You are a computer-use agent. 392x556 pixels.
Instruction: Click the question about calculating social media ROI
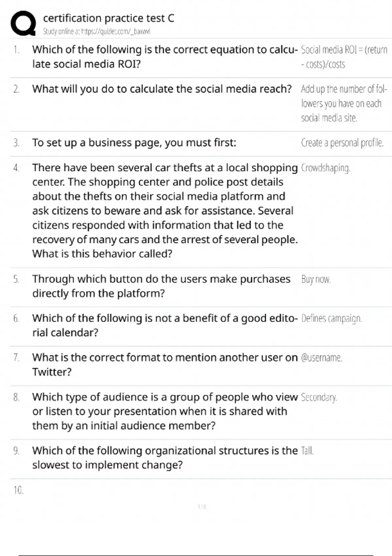[x=165, y=57]
